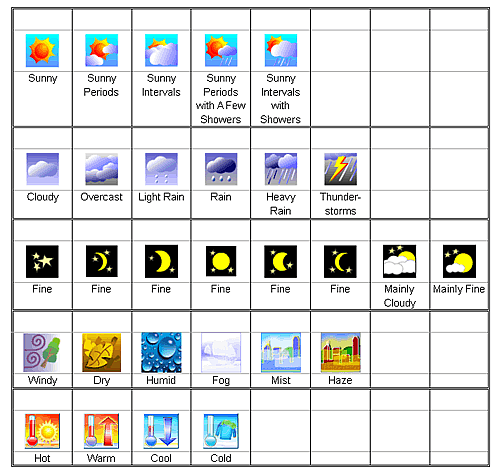Click the Fog icon
Viewport: 500px width, 474px height.
(221, 352)
